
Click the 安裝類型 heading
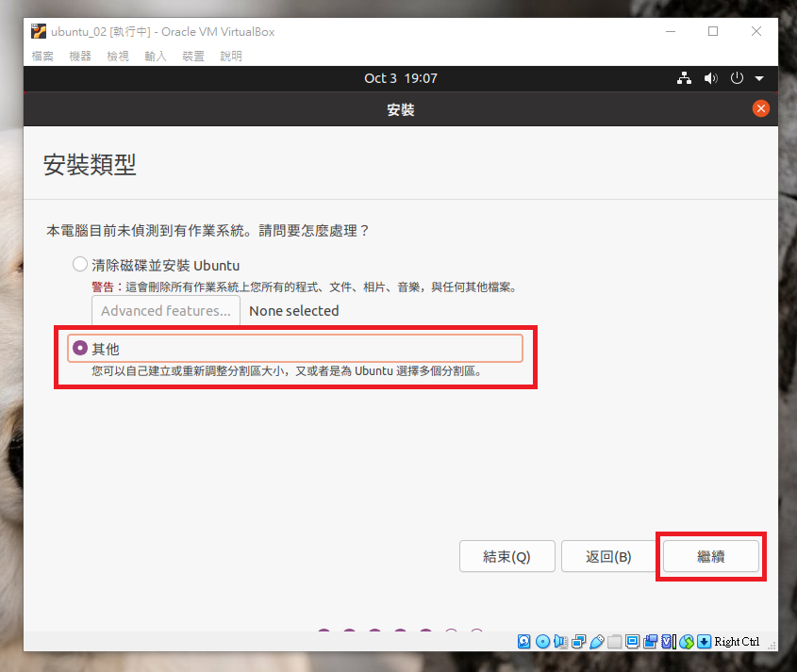(x=90, y=164)
